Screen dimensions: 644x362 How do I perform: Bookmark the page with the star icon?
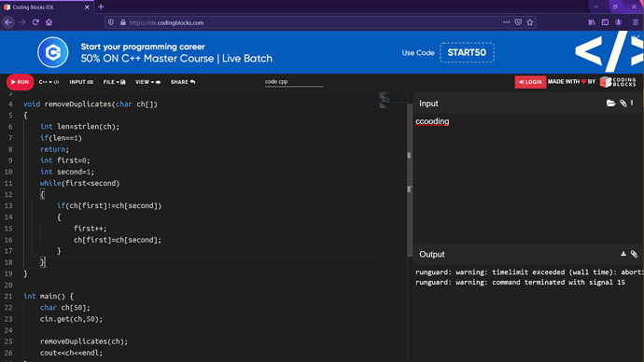(x=530, y=22)
